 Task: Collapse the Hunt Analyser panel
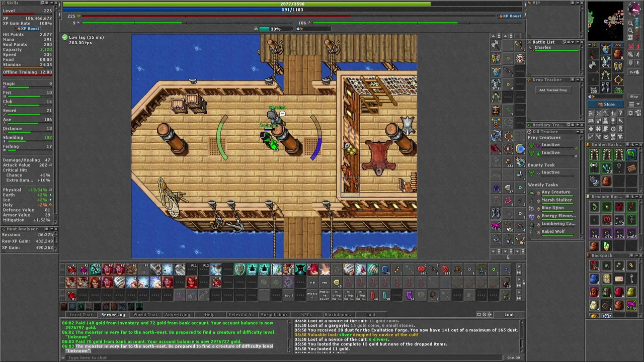52,229
